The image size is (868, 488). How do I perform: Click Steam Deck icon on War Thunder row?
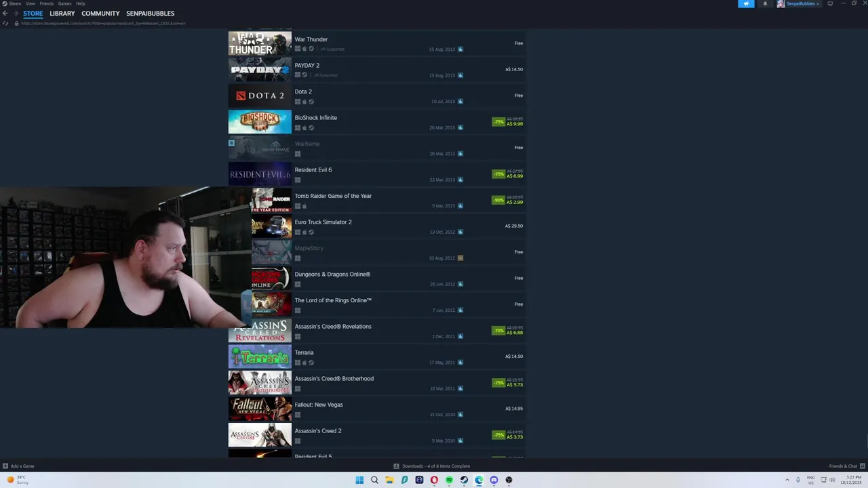460,49
